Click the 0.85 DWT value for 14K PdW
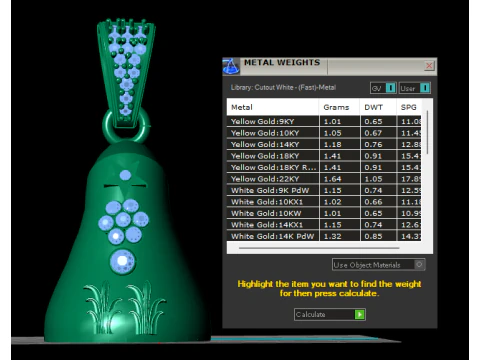 point(373,236)
